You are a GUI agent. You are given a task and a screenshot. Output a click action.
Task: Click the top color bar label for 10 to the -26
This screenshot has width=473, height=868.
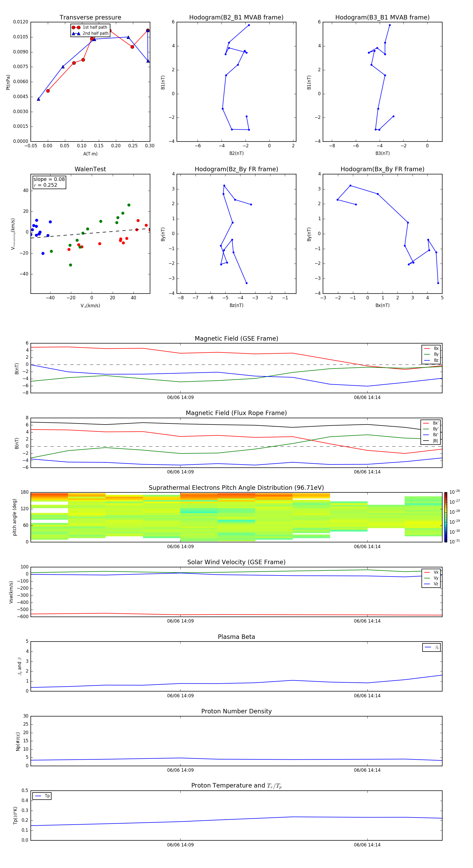click(x=455, y=492)
